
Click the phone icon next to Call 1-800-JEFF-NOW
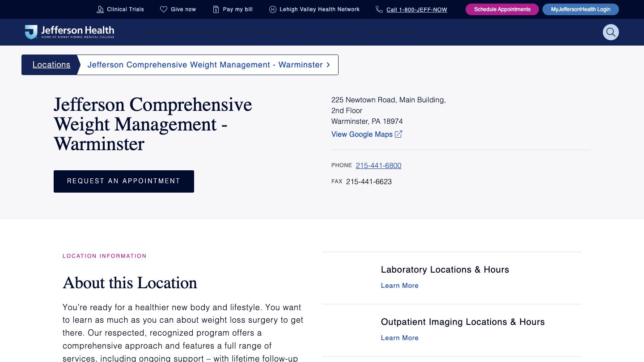[379, 9]
